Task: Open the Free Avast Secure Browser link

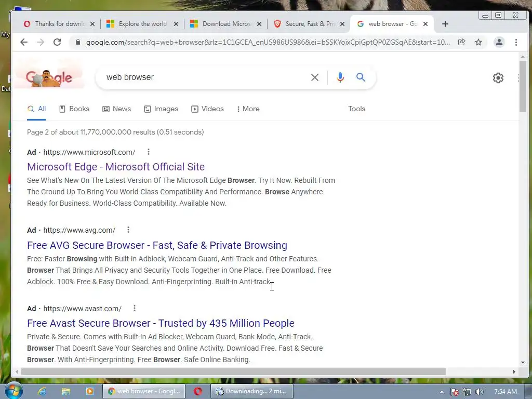Action: [161, 323]
